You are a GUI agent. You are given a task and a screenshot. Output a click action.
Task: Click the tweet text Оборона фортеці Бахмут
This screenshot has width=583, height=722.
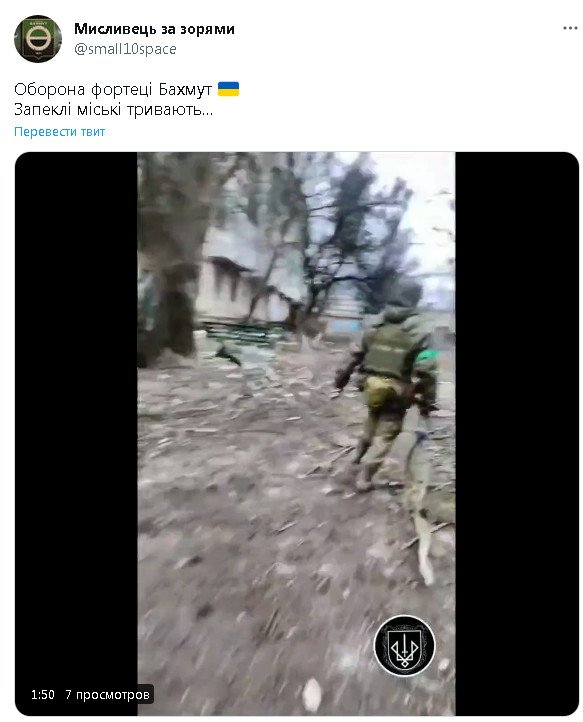(x=113, y=89)
